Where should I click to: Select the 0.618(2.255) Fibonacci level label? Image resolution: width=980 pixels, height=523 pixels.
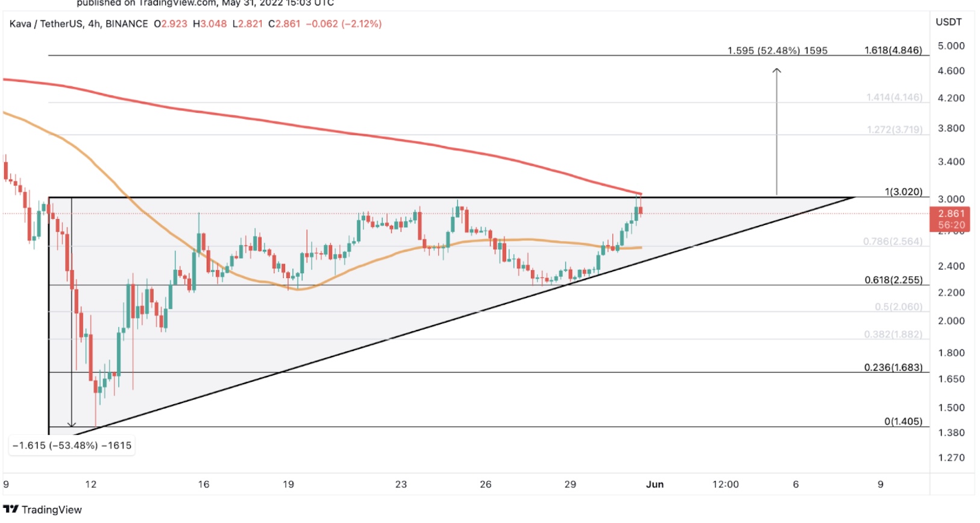pos(893,280)
